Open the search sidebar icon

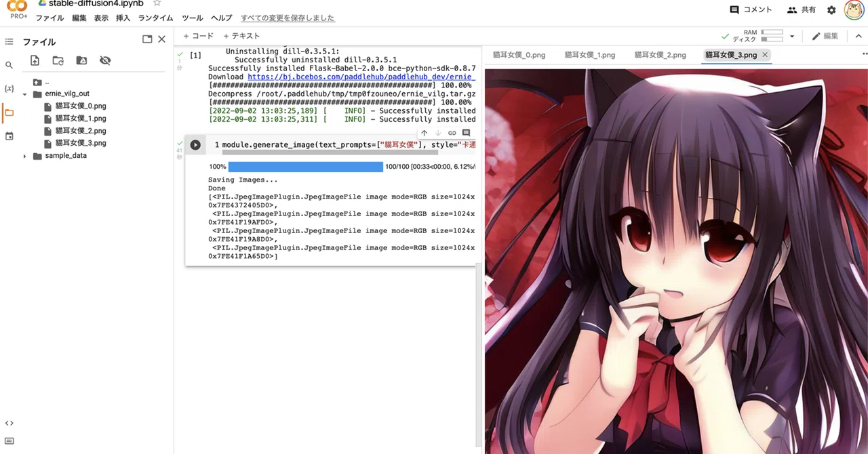[9, 65]
